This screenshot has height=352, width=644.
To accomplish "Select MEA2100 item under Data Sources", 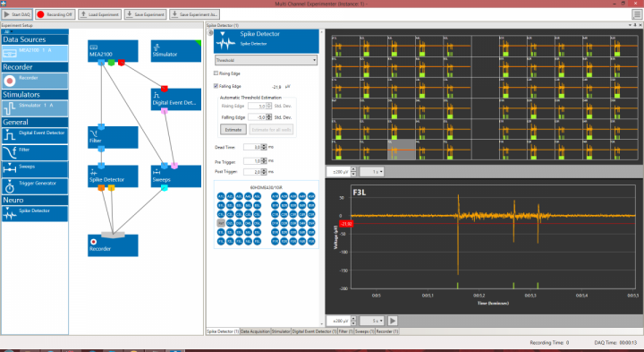I will tap(35, 54).
